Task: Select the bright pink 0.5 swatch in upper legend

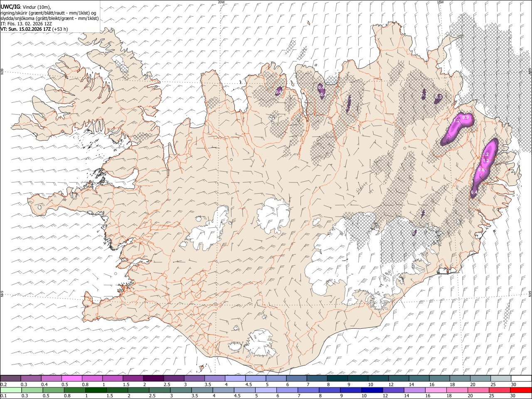Action: 71,379
